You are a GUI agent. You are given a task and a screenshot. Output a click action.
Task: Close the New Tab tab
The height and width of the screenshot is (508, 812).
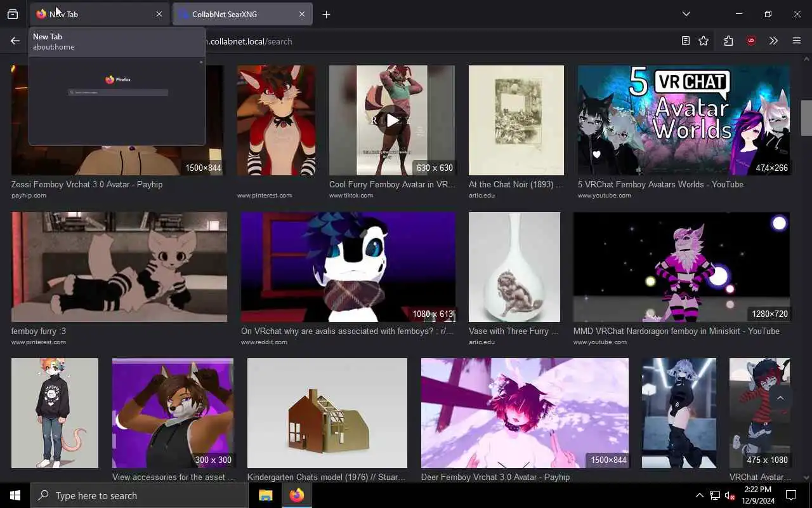[x=159, y=14]
